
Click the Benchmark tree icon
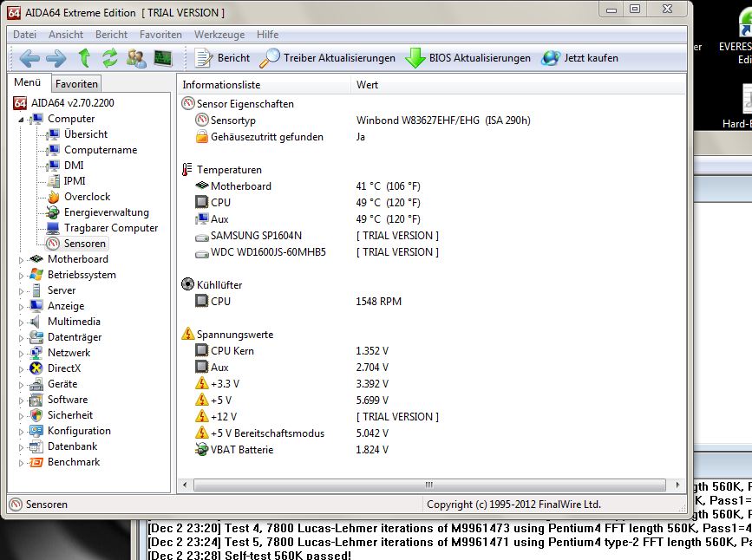pyautogui.click(x=36, y=462)
